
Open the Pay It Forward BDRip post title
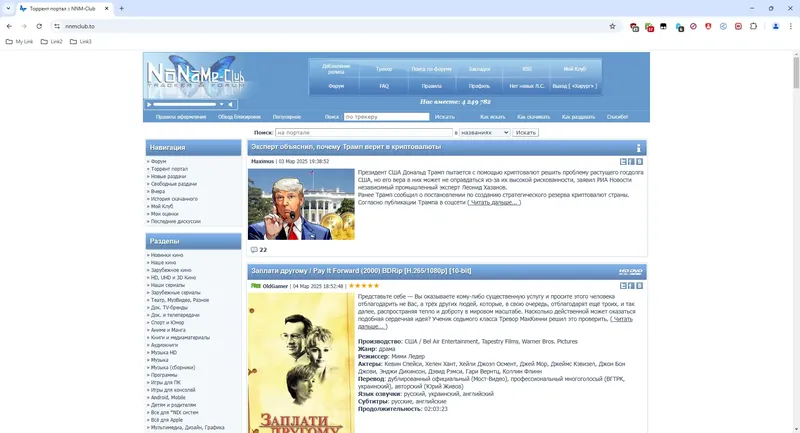tap(361, 271)
